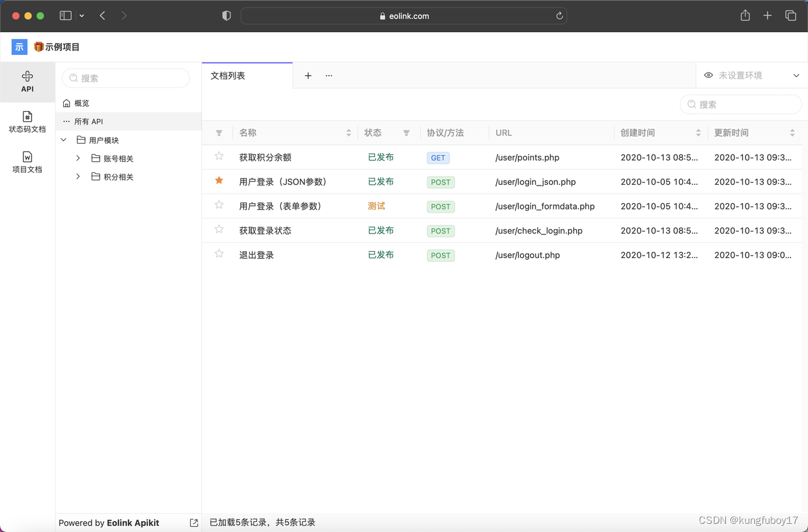Click the 概览 home icon
This screenshot has height=532, width=808.
tap(66, 103)
